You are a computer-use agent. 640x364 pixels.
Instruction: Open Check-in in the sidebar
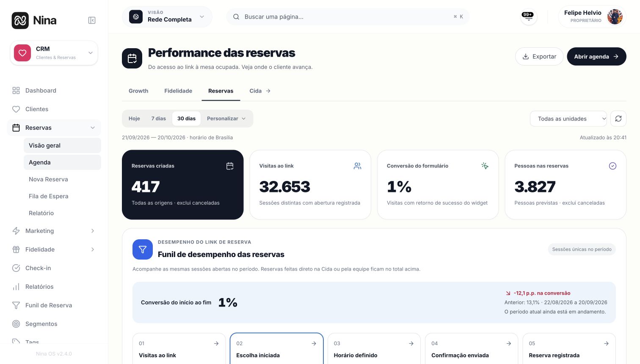tap(54, 268)
